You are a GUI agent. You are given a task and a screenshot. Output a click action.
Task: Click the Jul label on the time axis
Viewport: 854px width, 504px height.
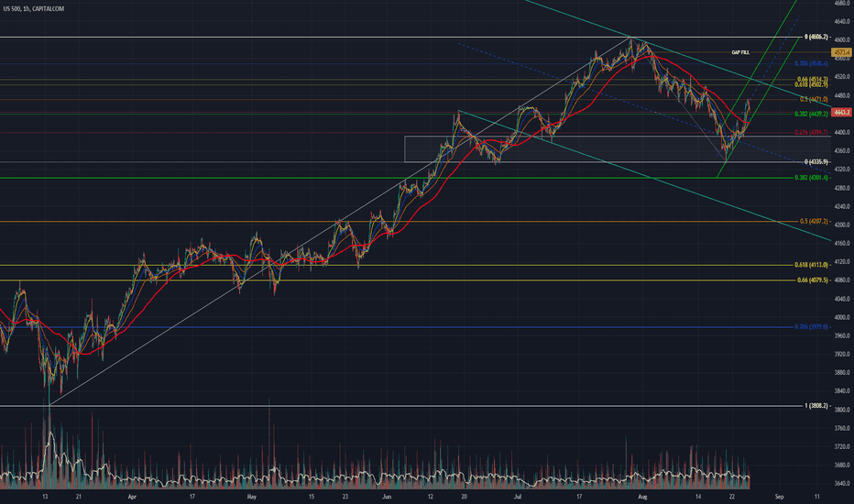518,497
